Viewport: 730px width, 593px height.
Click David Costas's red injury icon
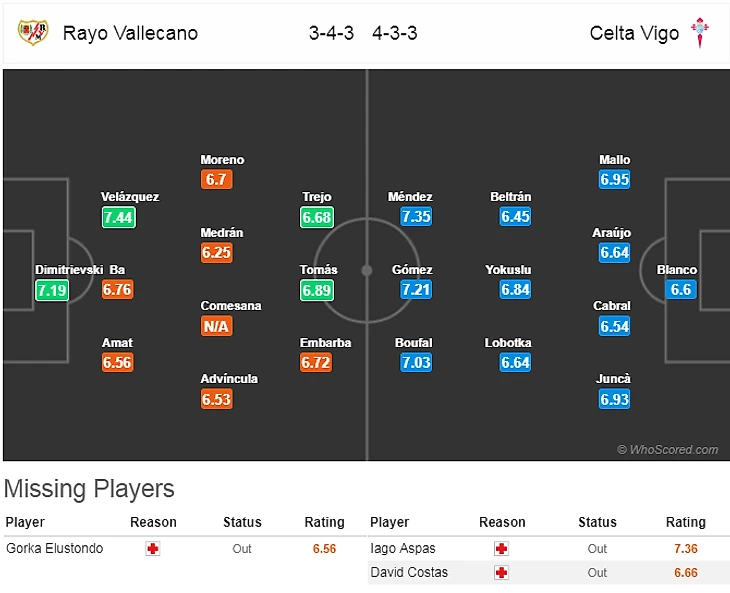click(x=501, y=573)
